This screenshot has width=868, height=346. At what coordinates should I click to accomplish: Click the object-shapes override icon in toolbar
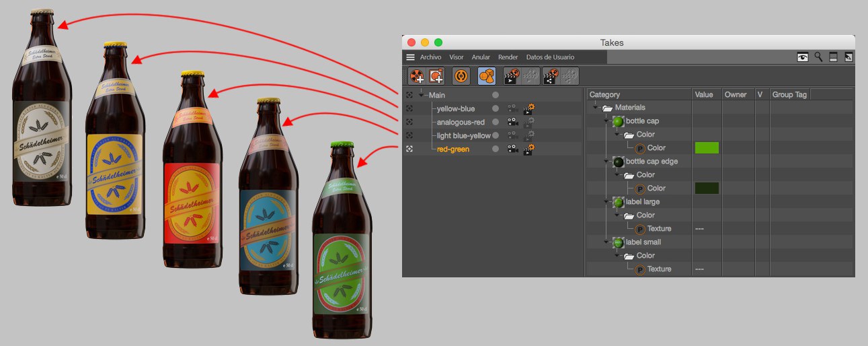pos(487,76)
